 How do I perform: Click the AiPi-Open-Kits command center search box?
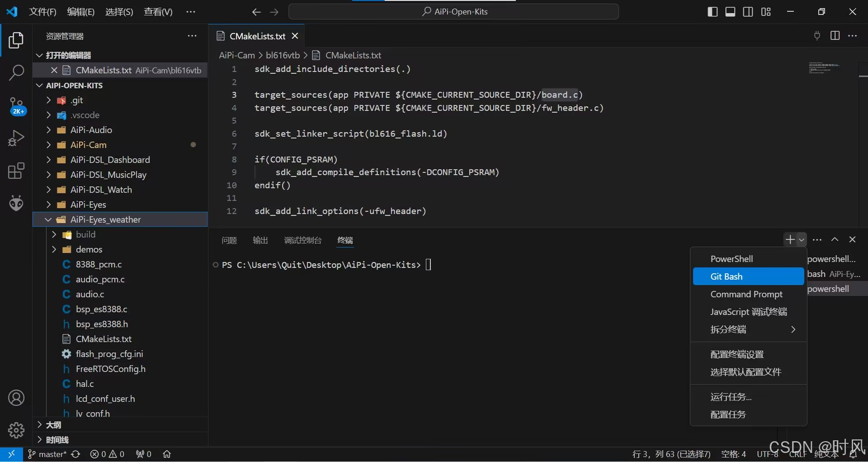point(453,12)
